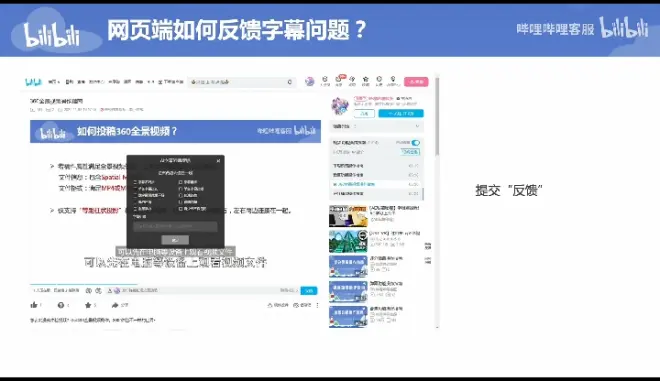Screen dimensions: 660x381
Task: Submit the feedback dialog with the grey button
Action: click(175, 240)
